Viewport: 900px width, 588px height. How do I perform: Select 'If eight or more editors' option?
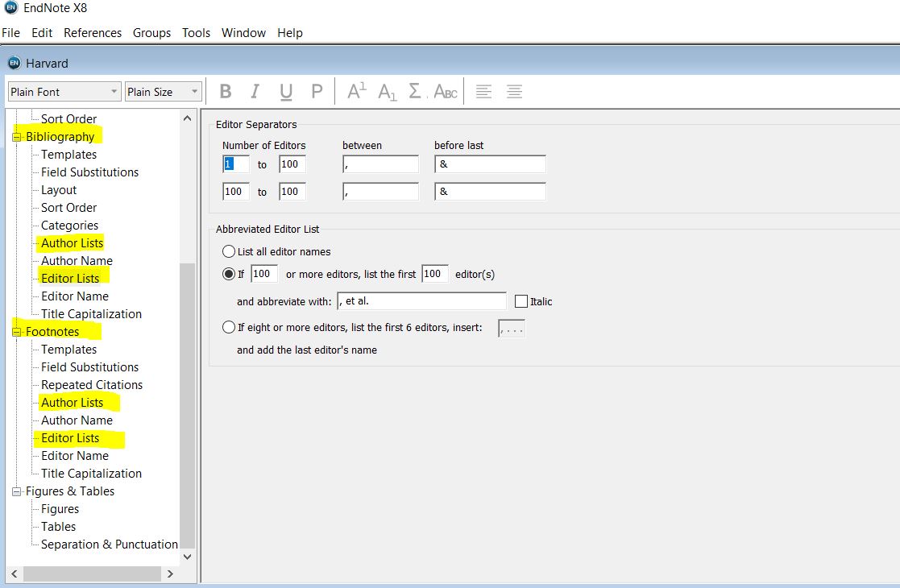pyautogui.click(x=229, y=327)
